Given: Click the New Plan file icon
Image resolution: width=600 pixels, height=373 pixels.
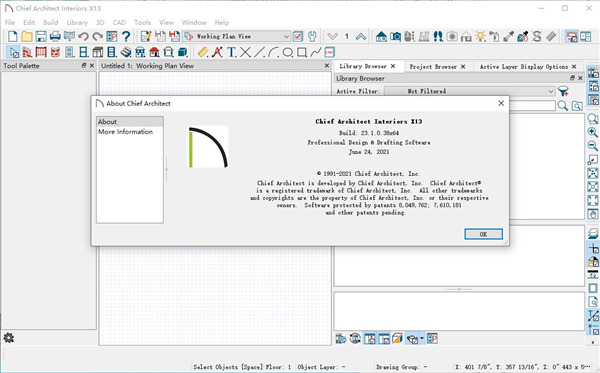Looking at the screenshot, I should [x=13, y=36].
